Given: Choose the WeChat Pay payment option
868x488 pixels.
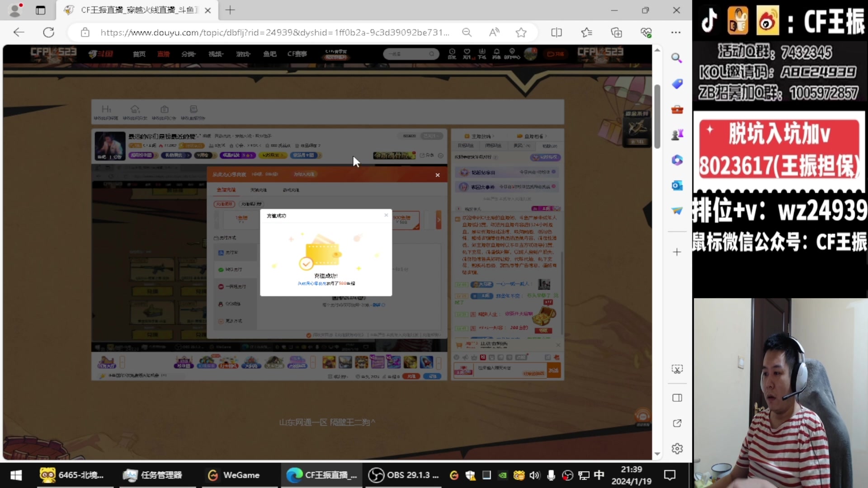Looking at the screenshot, I should click(222, 270).
